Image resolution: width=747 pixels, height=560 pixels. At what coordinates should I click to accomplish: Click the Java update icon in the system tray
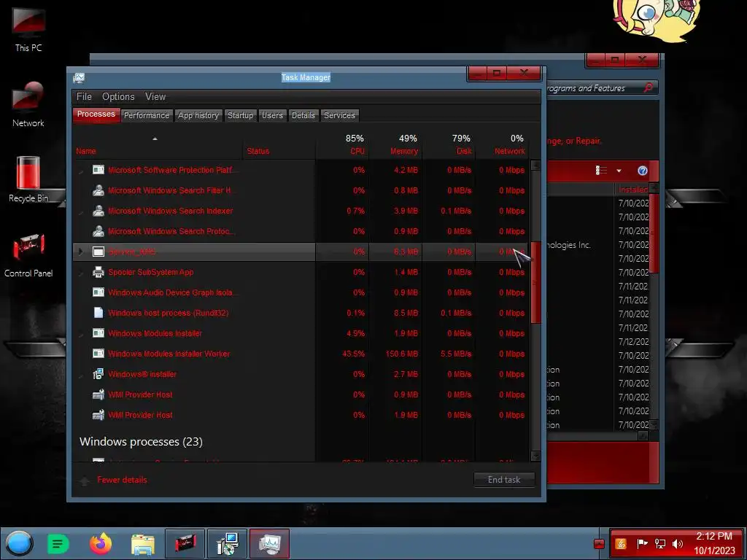coord(621,544)
